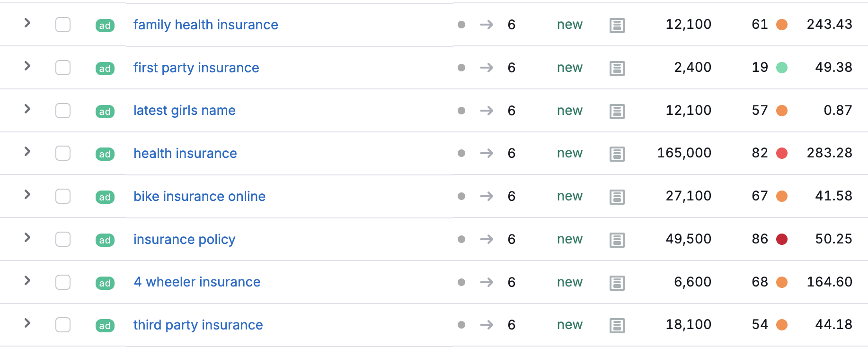
Task: Click the red difficulty dot next to 82
Action: 782,153
